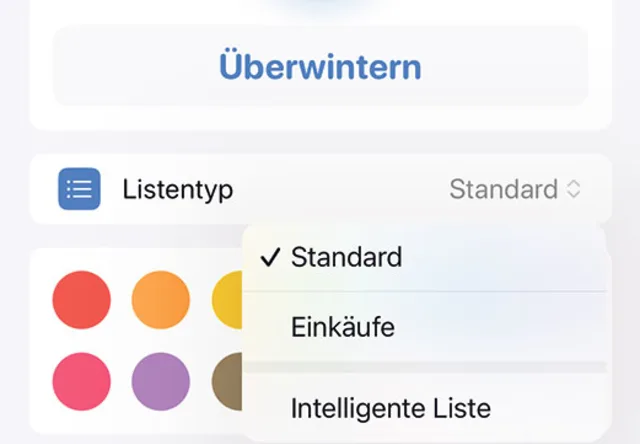Open the Listentyp dropdown showing Standard

[x=514, y=189]
